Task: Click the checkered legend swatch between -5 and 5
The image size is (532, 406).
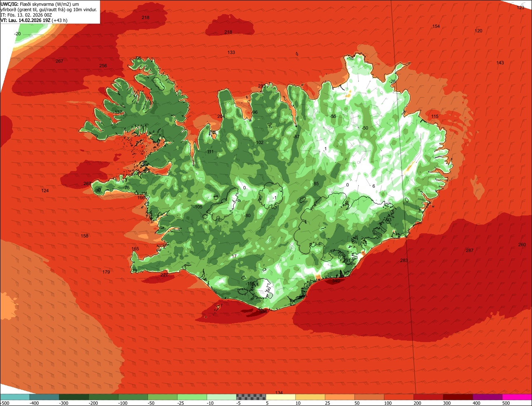Action: point(251,397)
